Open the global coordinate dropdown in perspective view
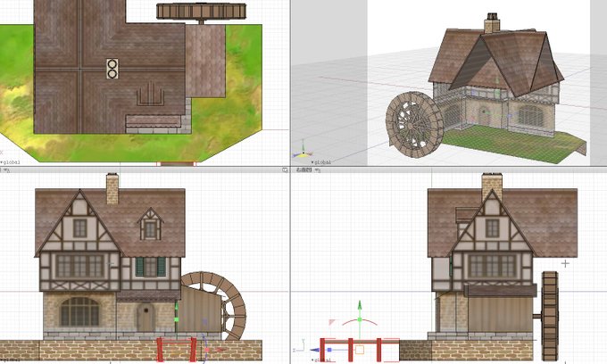The width and height of the screenshot is (607, 364). [321, 162]
